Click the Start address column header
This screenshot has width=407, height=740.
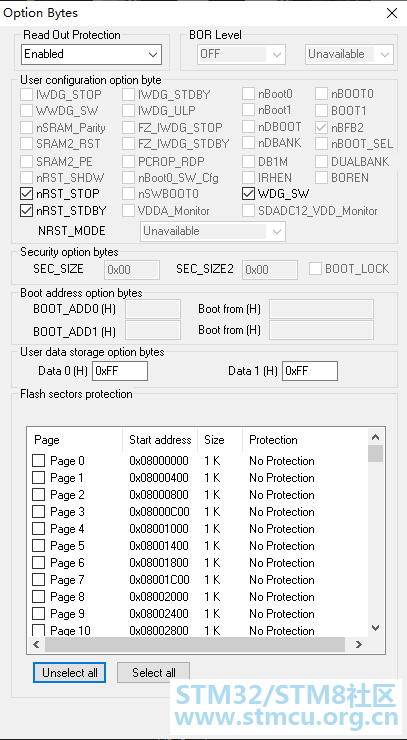(x=160, y=440)
